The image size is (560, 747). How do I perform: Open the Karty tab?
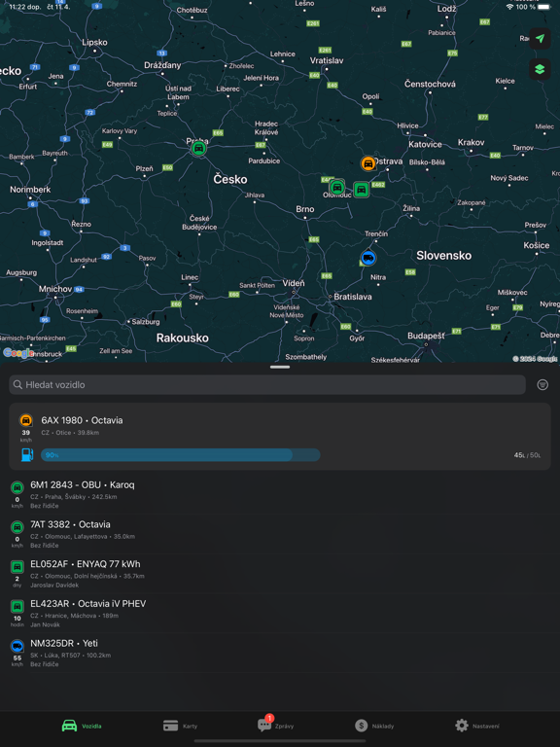(180, 726)
